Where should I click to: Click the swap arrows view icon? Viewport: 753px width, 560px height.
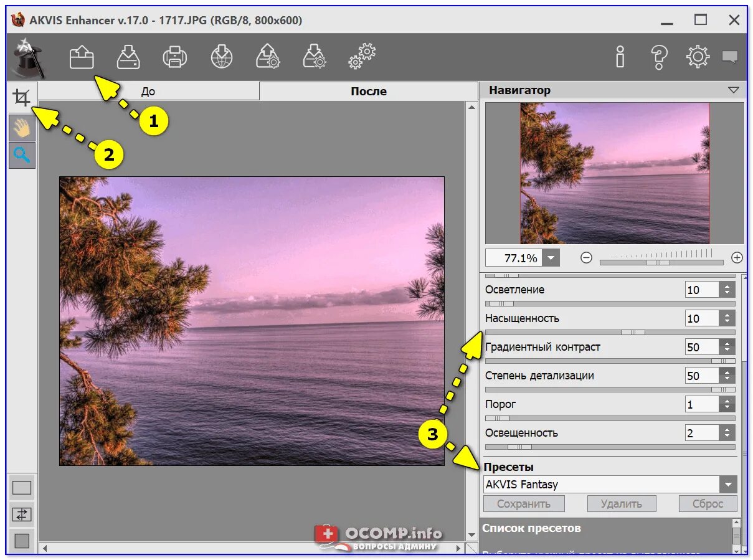(x=22, y=515)
